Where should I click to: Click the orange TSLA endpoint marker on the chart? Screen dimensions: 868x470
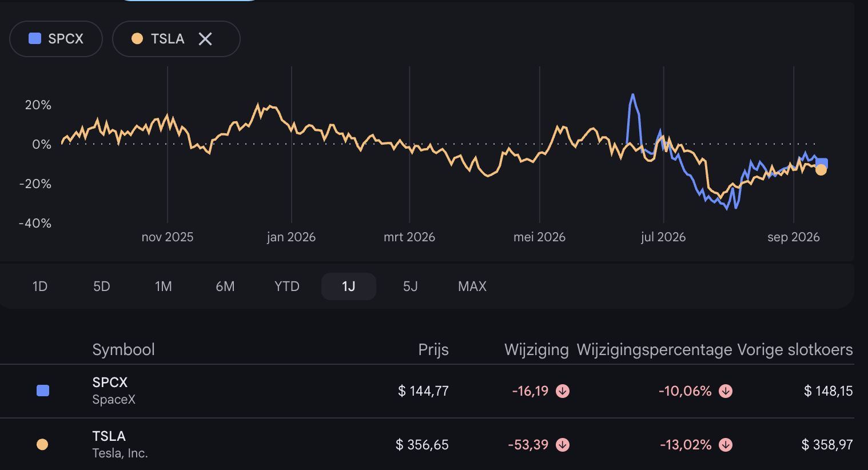point(821,170)
